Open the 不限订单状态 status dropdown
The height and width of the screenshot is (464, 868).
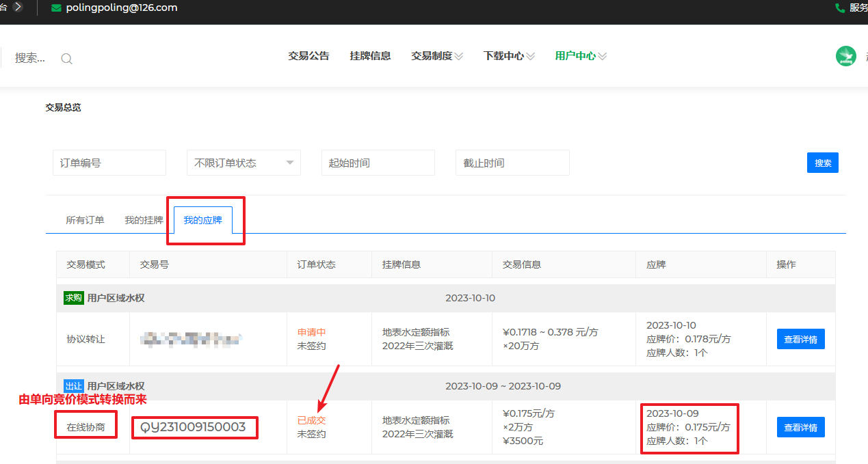click(244, 163)
